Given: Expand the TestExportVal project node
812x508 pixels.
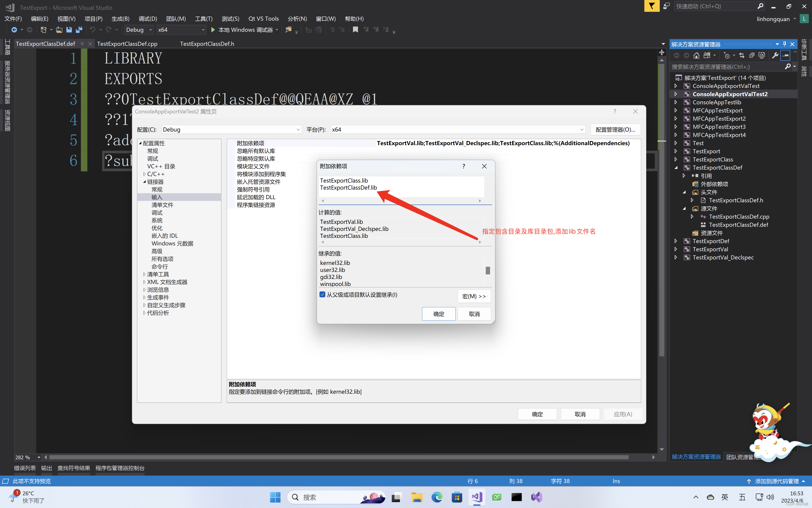Looking at the screenshot, I should tap(676, 249).
